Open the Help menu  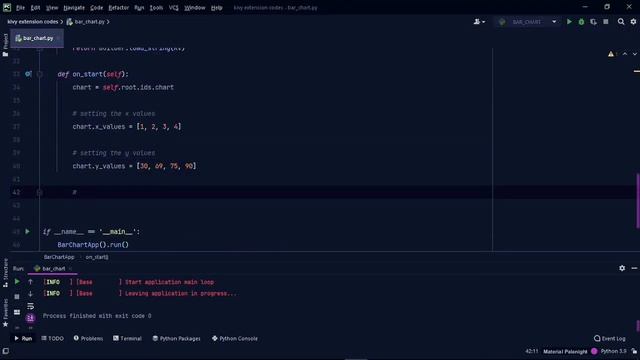(x=217, y=8)
